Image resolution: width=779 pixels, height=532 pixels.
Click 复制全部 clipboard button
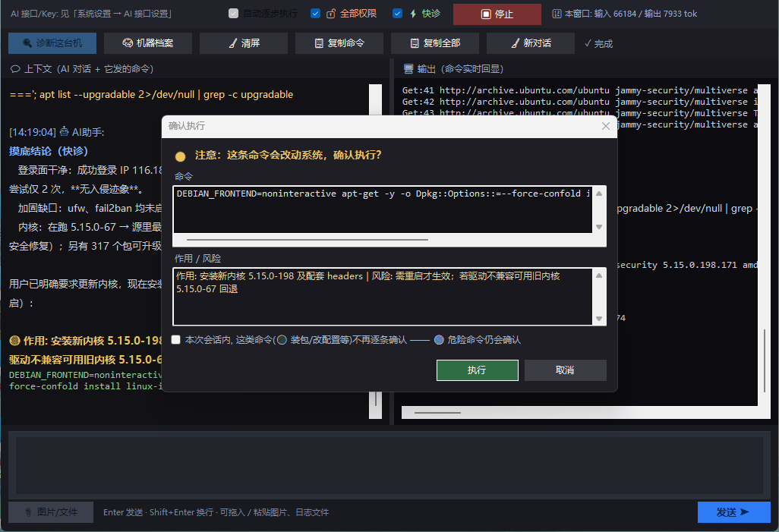tap(435, 43)
